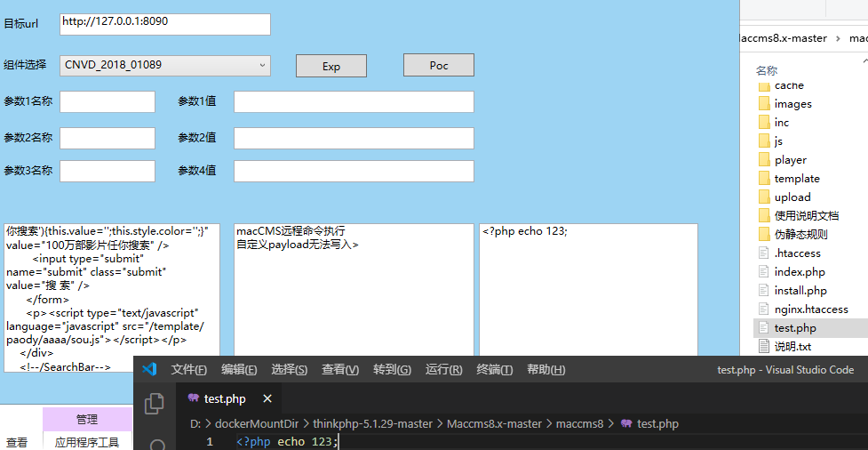
Task: Click the Poc button
Action: click(x=438, y=66)
